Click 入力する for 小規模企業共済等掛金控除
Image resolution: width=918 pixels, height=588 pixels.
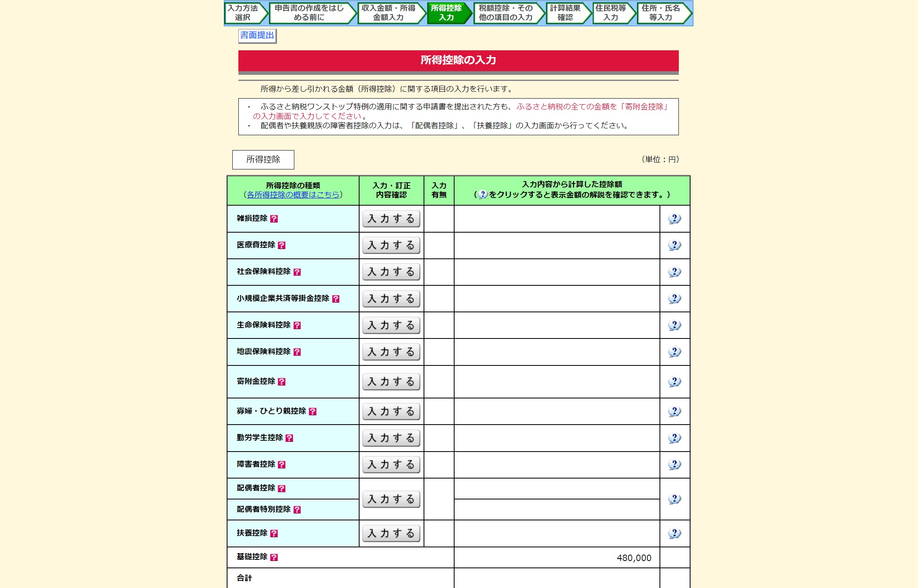click(x=391, y=299)
